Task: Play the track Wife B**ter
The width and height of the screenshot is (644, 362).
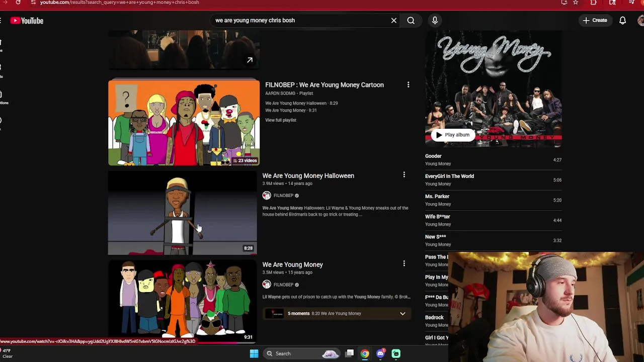Action: 493,220
